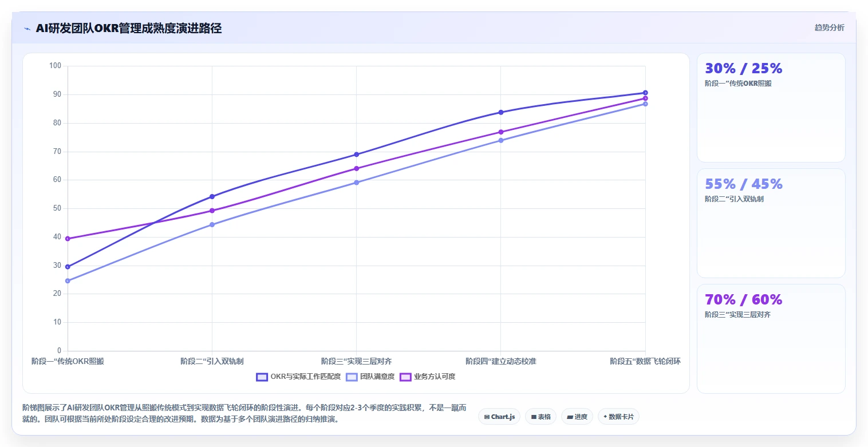Viewport: 868px width, 447px height.
Task: Toggle the 团队满意度 legend swatch
Action: 352,377
